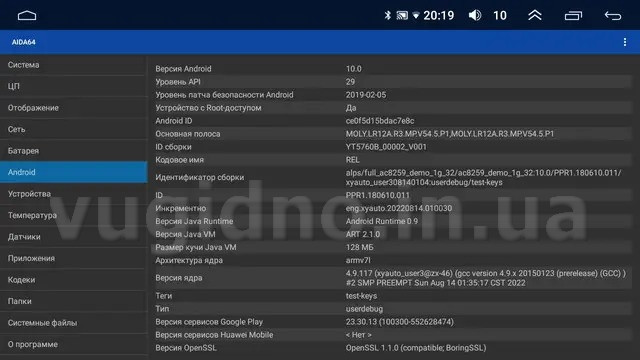Tap the Home icon in the status bar
The image size is (640, 360).
[27, 16]
